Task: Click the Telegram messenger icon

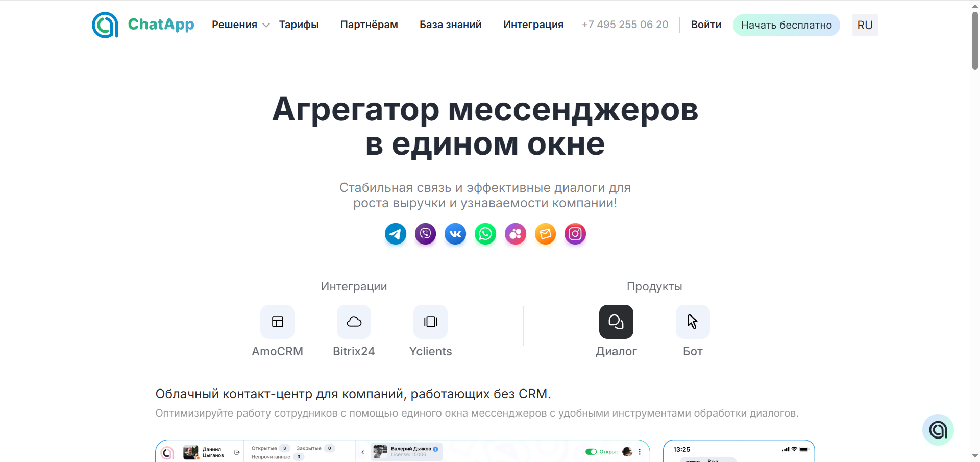Action: tap(395, 234)
